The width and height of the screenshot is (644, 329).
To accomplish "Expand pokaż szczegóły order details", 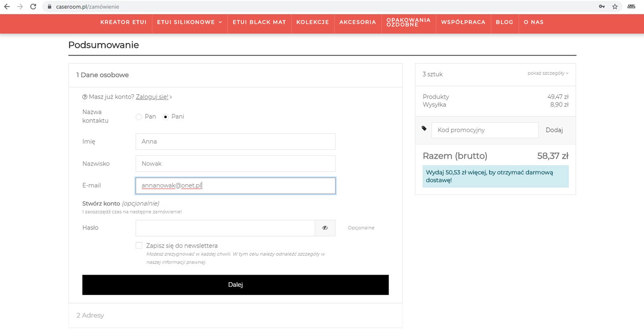I will 548,73.
